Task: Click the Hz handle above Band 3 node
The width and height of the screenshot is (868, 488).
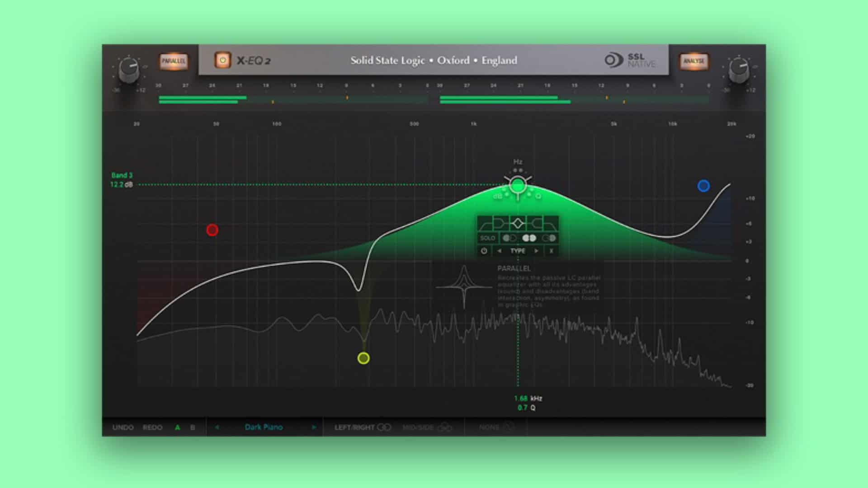Action: (518, 162)
